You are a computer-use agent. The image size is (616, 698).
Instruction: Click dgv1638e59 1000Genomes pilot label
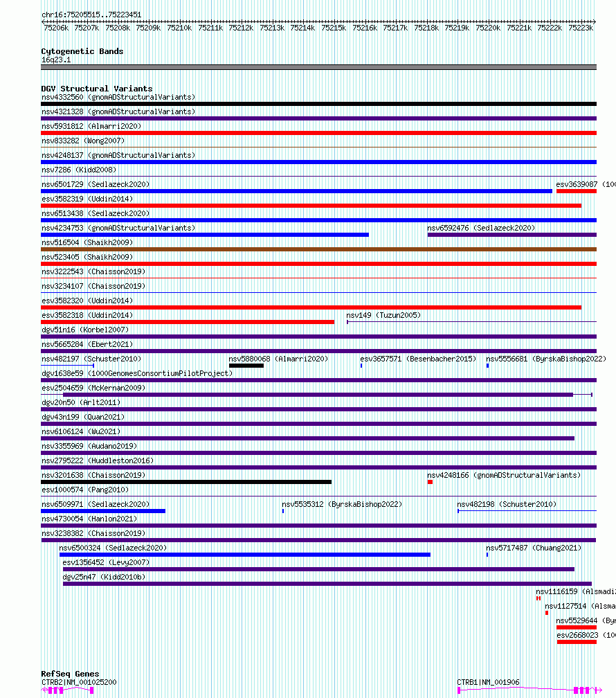[137, 373]
